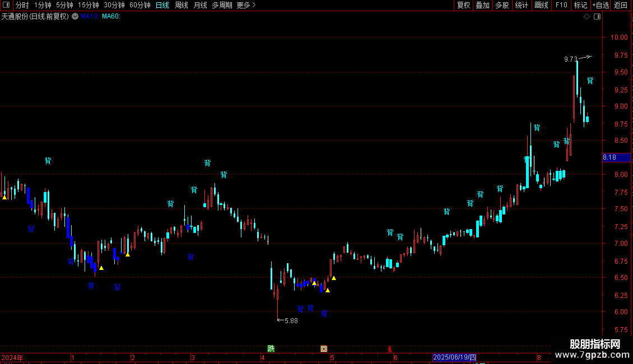This screenshot has height=364, width=633.
Task: Click the orange square event marker
Action: tap(324, 349)
